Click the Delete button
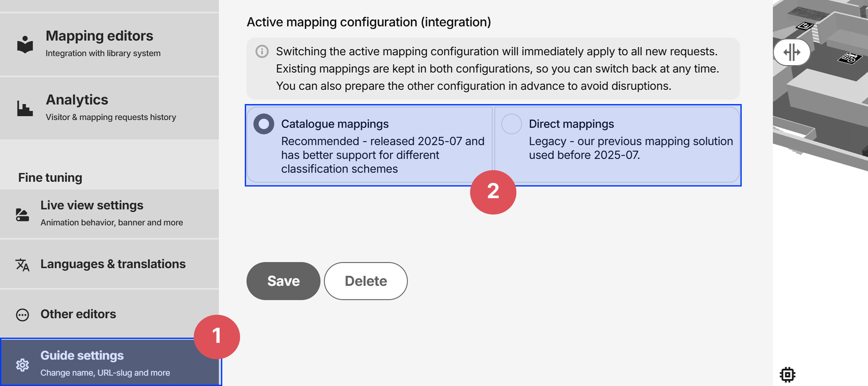 pos(366,281)
